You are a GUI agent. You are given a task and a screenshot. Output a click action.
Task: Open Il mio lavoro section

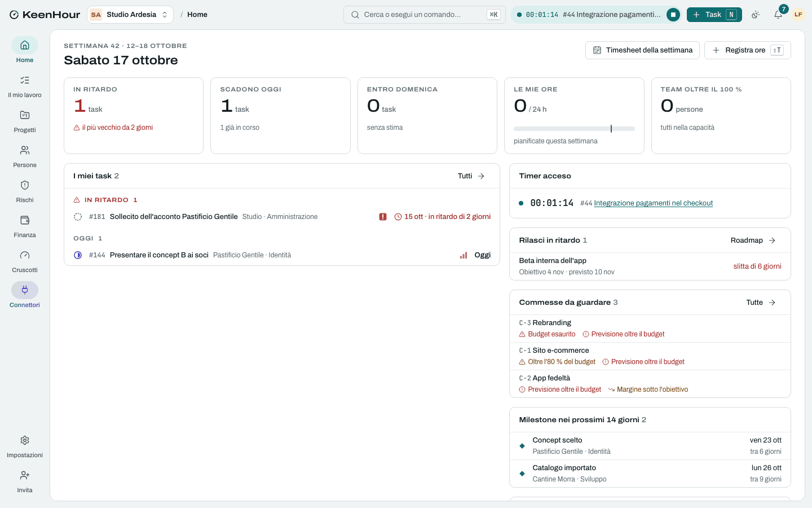click(25, 86)
